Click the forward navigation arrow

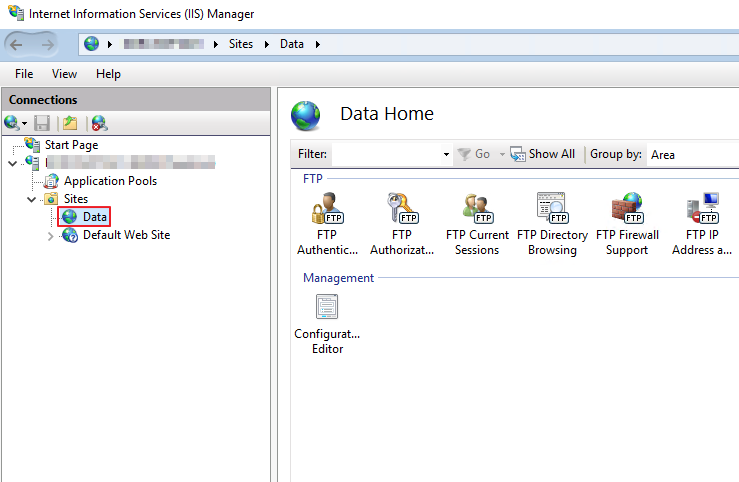(x=47, y=45)
